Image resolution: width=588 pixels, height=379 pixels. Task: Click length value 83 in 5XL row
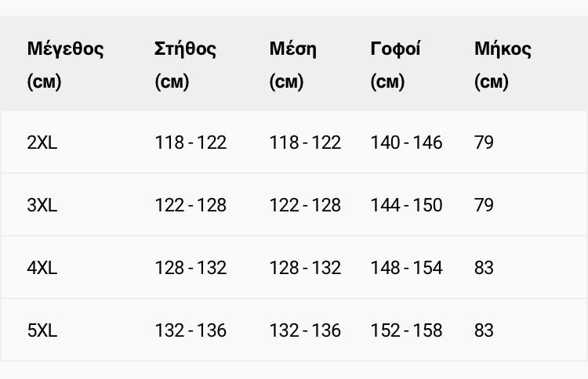[x=484, y=330]
